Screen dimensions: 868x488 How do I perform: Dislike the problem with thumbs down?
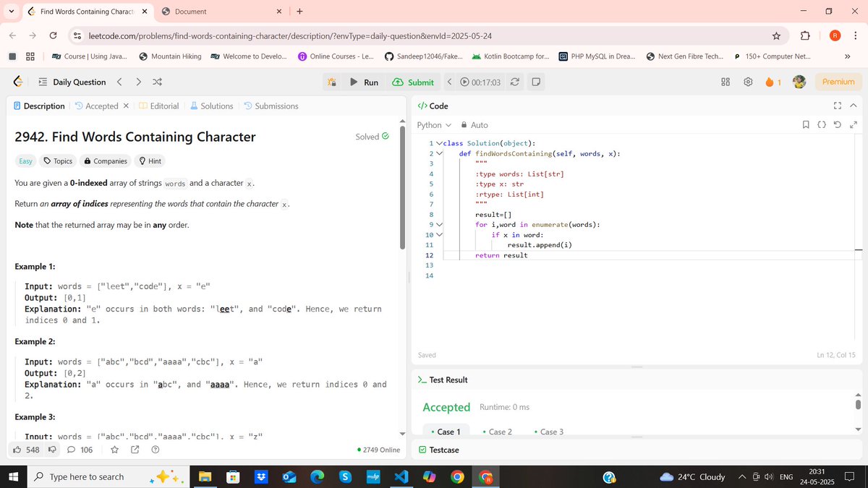point(52,450)
